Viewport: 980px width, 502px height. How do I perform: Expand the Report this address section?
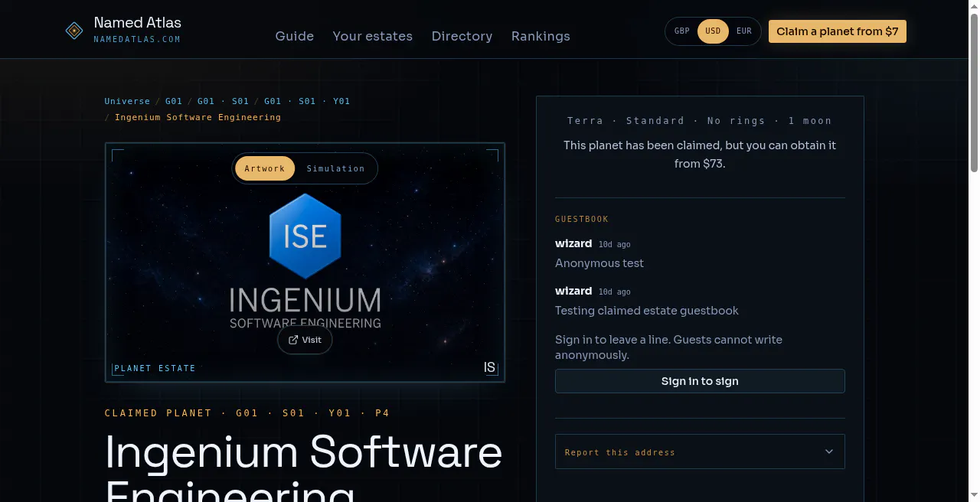(700, 451)
